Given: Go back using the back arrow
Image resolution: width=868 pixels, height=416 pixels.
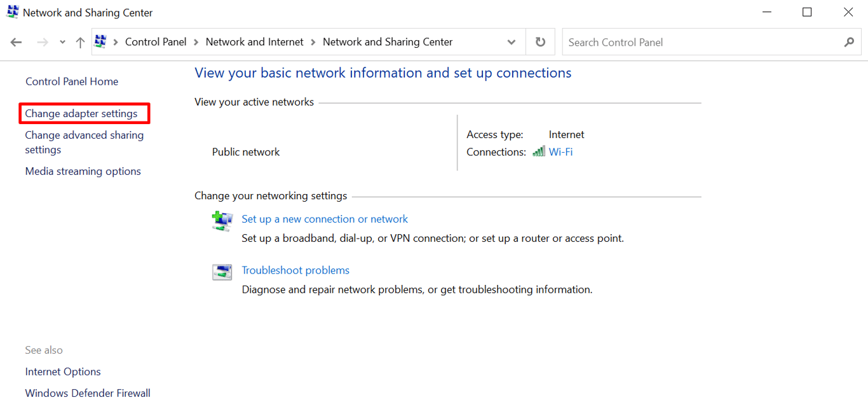Looking at the screenshot, I should coord(16,41).
